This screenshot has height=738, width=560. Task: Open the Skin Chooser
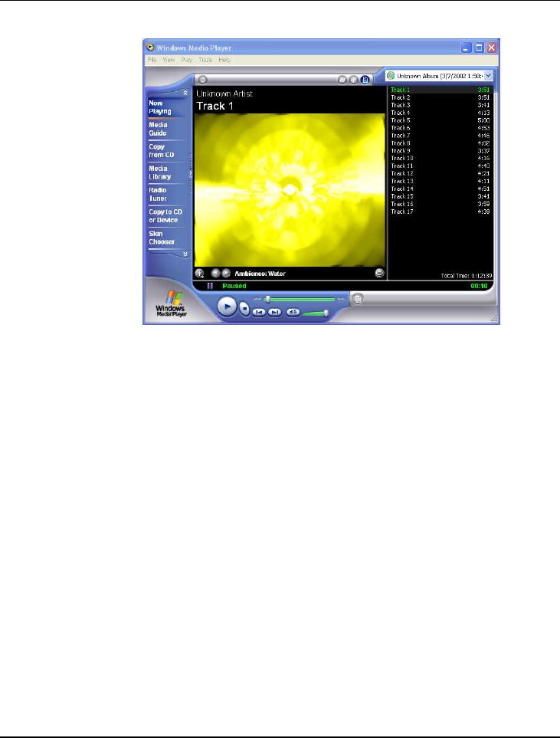(x=166, y=238)
